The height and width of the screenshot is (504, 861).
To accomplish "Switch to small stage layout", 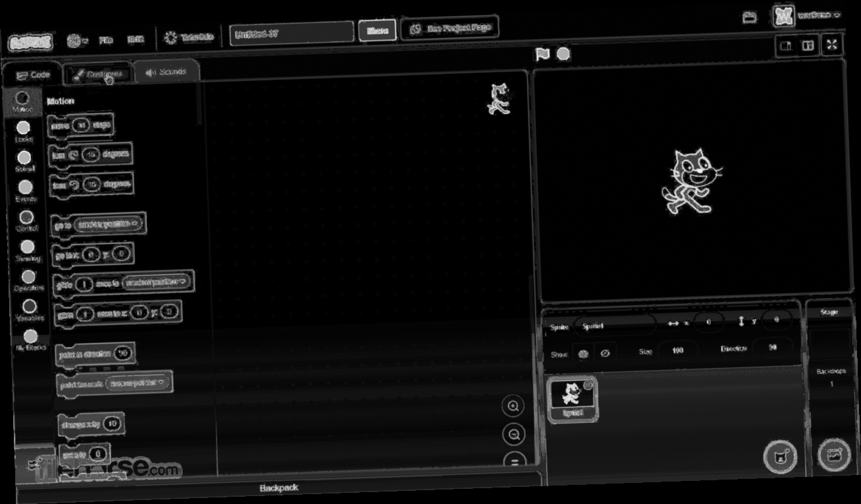I will 786,46.
